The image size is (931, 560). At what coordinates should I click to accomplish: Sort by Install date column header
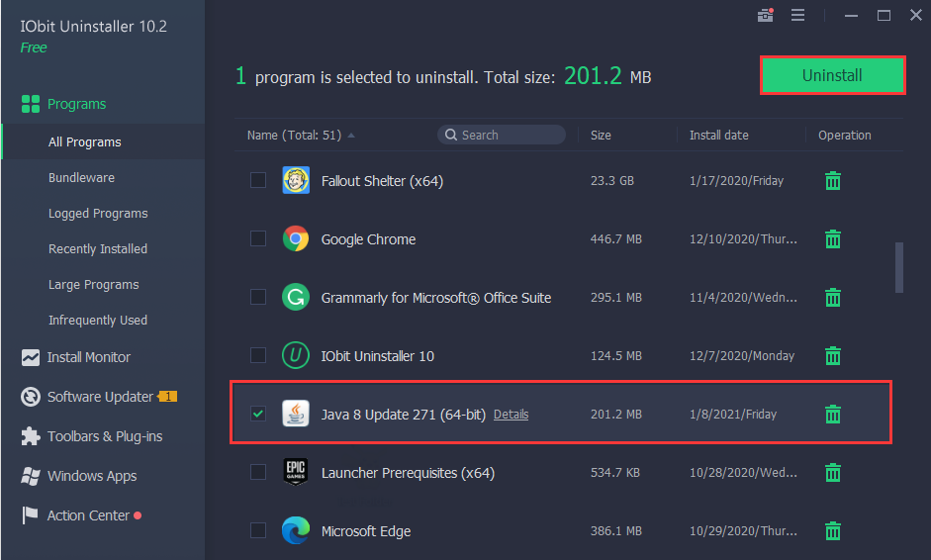click(718, 136)
